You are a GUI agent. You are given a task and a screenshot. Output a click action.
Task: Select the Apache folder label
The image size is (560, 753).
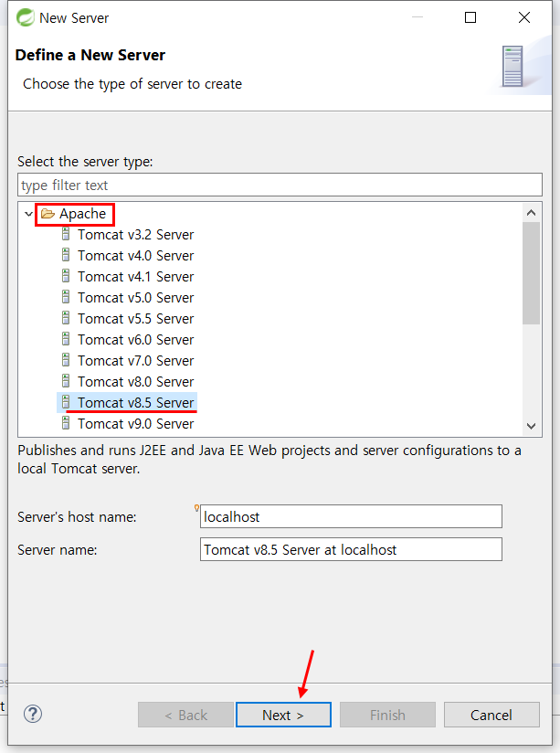pos(82,214)
